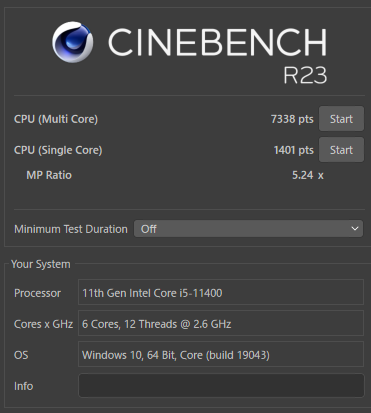This screenshot has height=413, width=371.
Task: Click the Cinebench sphere logo icon
Action: 73,42
